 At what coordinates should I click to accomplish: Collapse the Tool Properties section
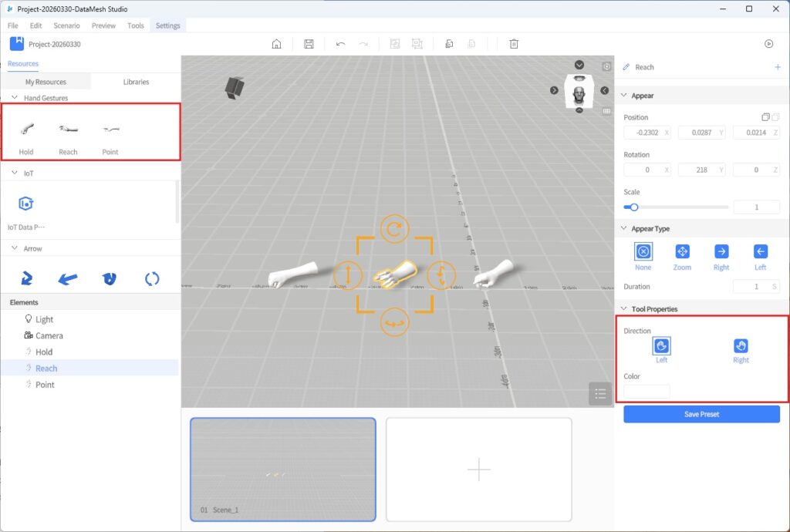coord(623,309)
